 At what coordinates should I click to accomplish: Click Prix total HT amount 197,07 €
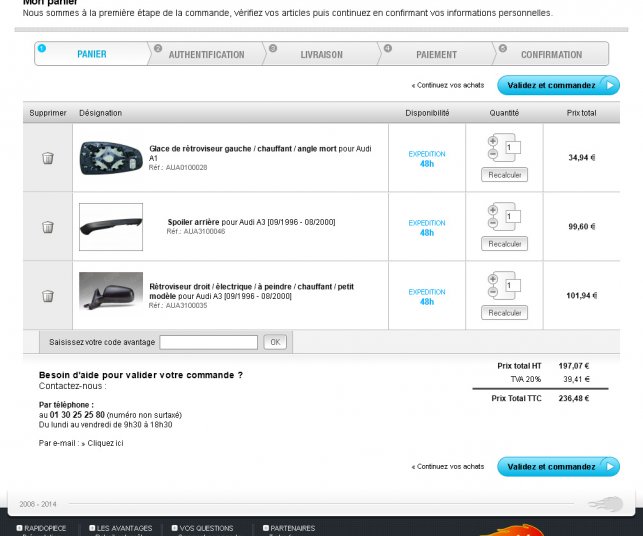[574, 366]
